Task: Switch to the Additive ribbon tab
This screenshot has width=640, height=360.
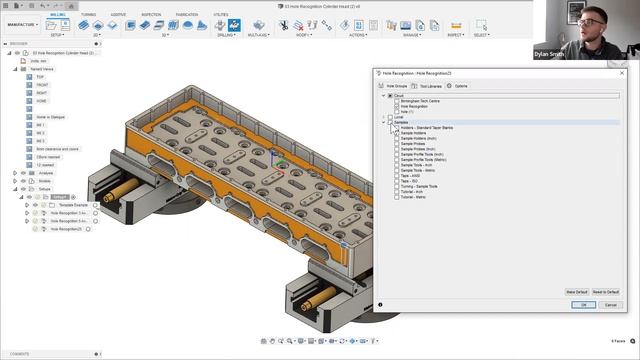Action: click(x=118, y=15)
